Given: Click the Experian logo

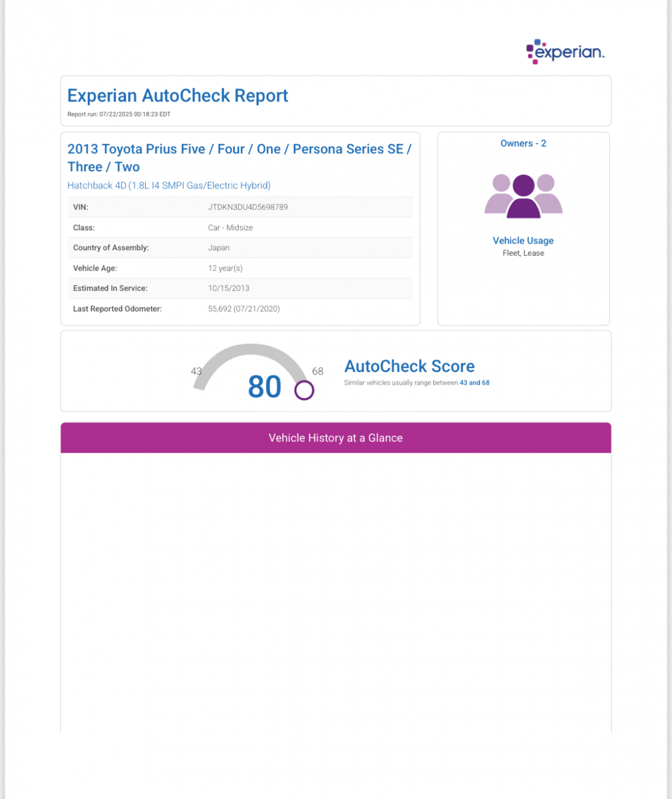Looking at the screenshot, I should click(565, 52).
